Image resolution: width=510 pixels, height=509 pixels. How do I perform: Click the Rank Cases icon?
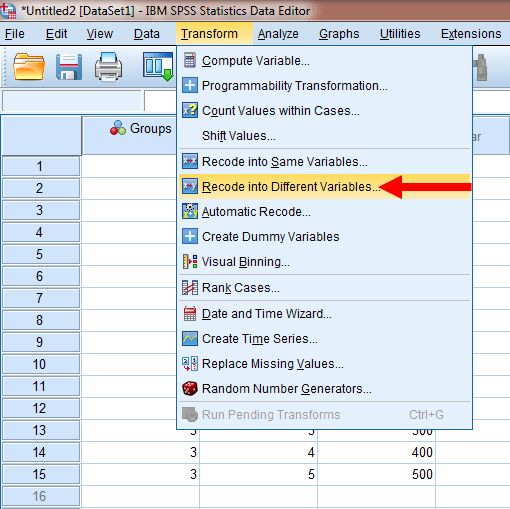click(190, 287)
